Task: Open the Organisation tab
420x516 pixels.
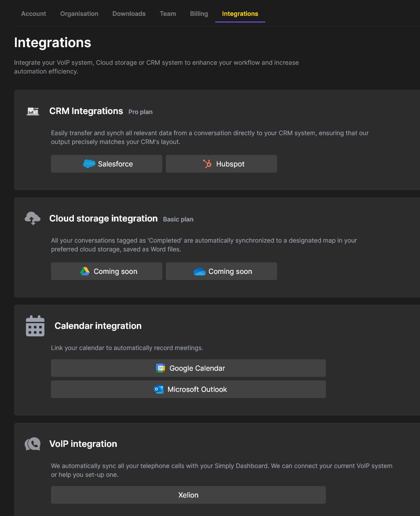Action: pyautogui.click(x=79, y=14)
